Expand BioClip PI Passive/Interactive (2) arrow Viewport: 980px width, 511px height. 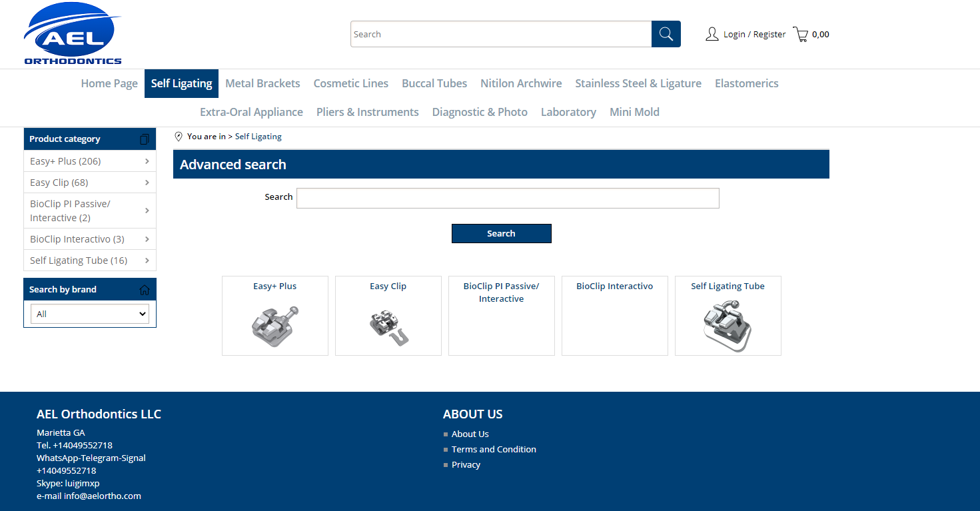pos(147,211)
